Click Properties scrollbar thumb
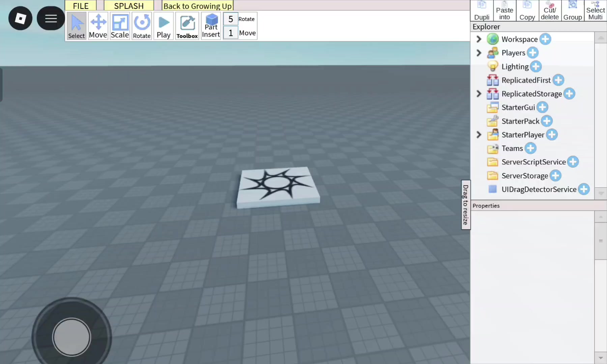 pyautogui.click(x=601, y=241)
